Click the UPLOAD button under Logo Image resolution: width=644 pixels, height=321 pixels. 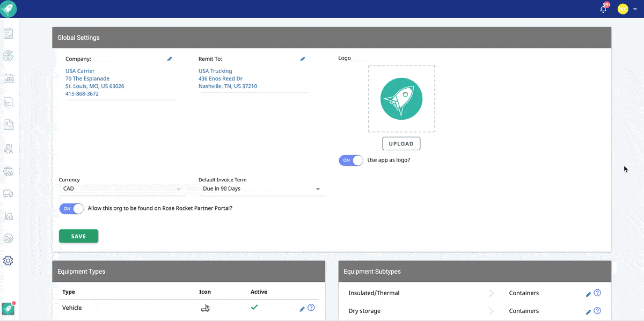coord(401,143)
